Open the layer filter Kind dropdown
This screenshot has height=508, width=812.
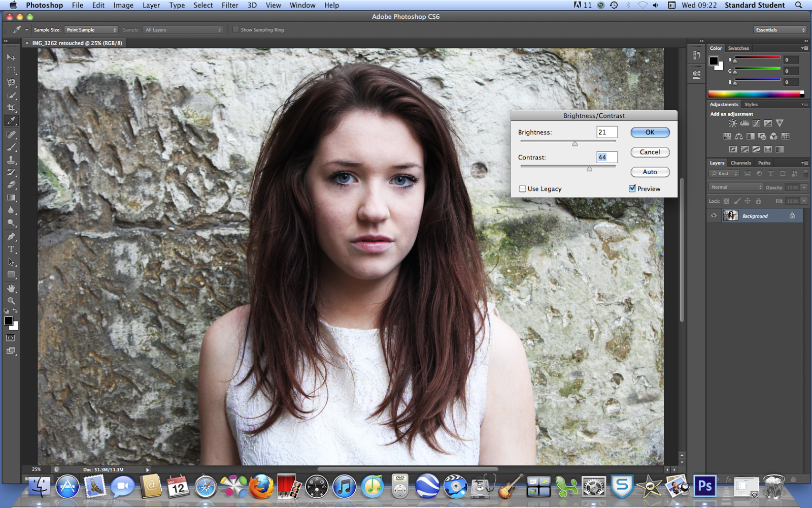[724, 174]
